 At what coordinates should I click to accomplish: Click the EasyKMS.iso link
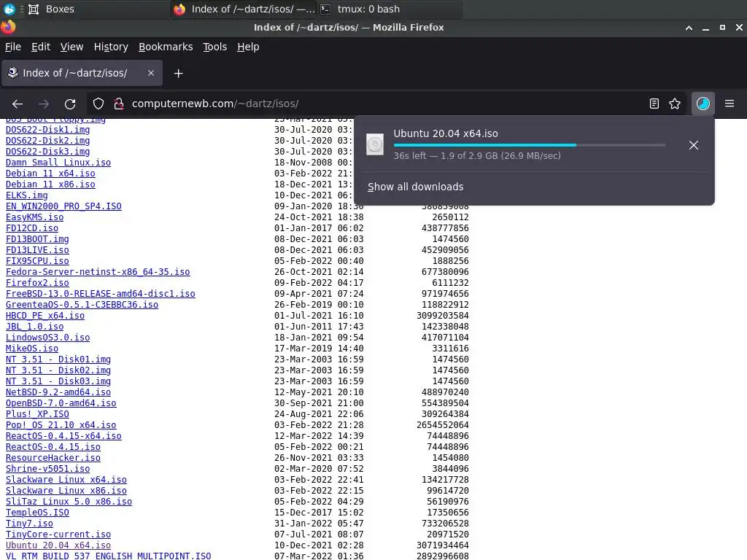click(x=34, y=217)
